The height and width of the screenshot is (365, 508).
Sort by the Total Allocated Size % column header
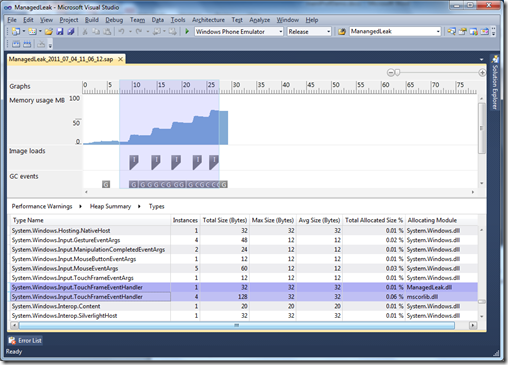point(374,220)
